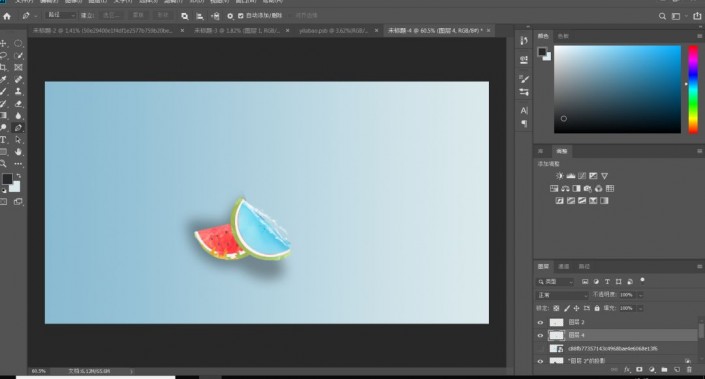Open the Color panel flyout menu
This screenshot has height=379, width=705.
pyautogui.click(x=699, y=36)
